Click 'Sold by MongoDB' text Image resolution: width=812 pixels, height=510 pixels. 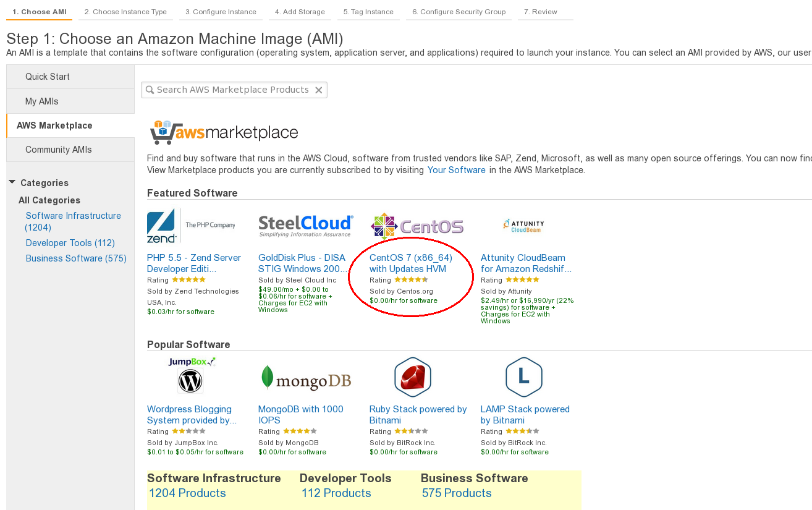tap(289, 443)
